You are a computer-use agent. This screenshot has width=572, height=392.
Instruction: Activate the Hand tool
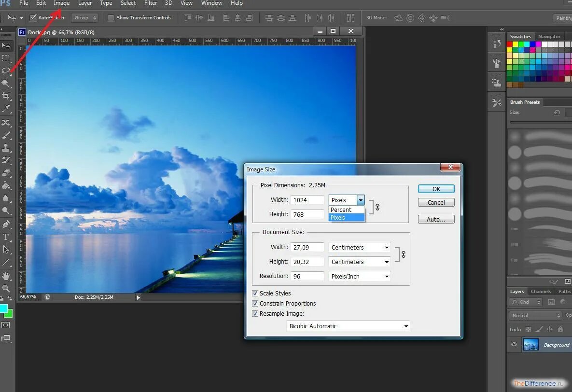tap(6, 276)
